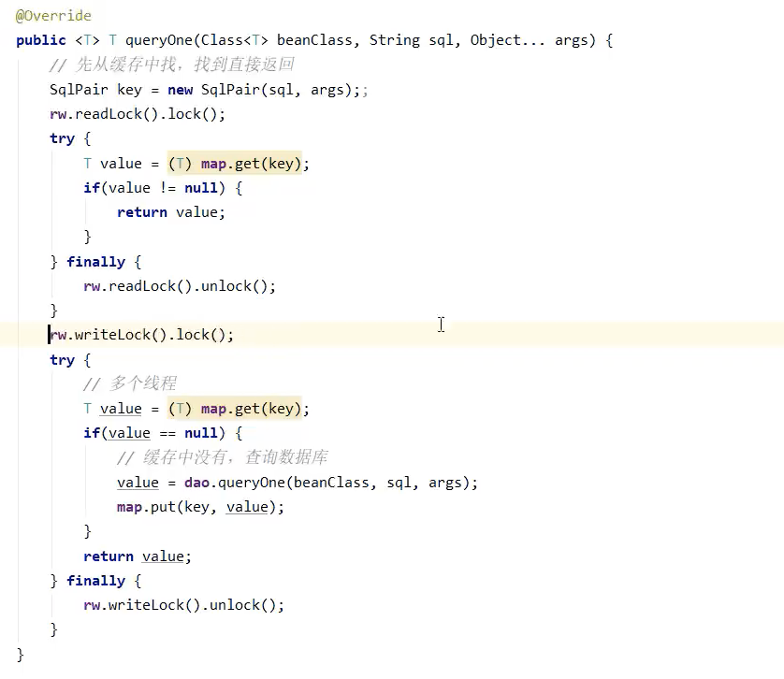Click the rw.writeLock().lock(); statement
This screenshot has width=784, height=679.
(141, 335)
